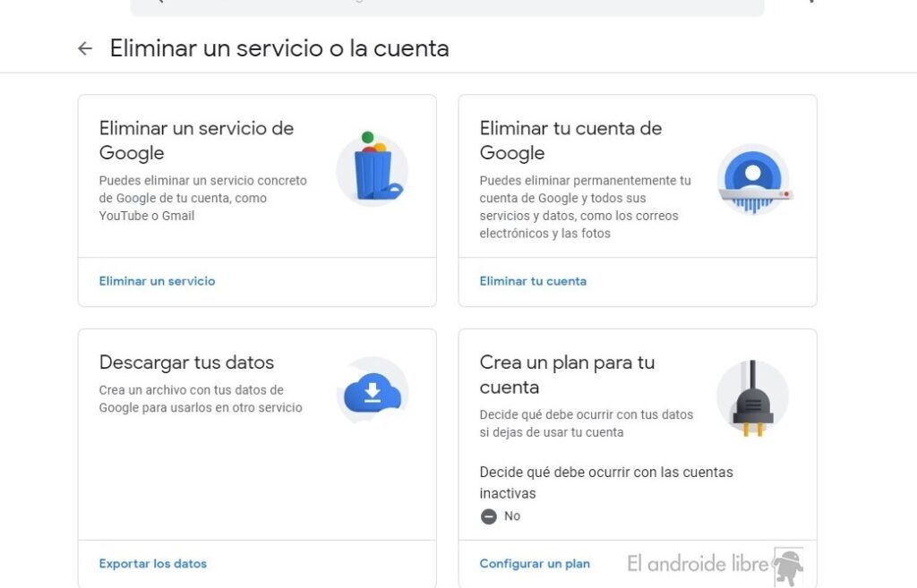Open the Eliminar tu cuenta link

(533, 281)
